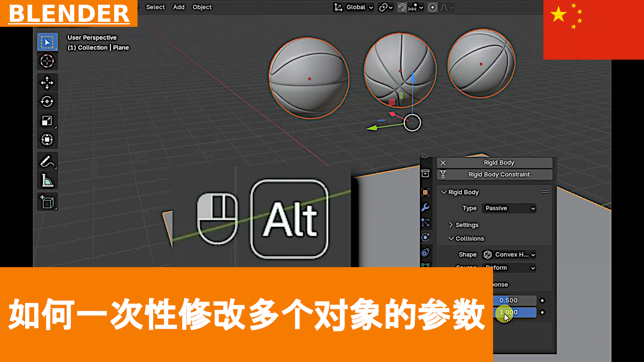
Task: Open the rigid body Type dropdown
Action: [509, 208]
